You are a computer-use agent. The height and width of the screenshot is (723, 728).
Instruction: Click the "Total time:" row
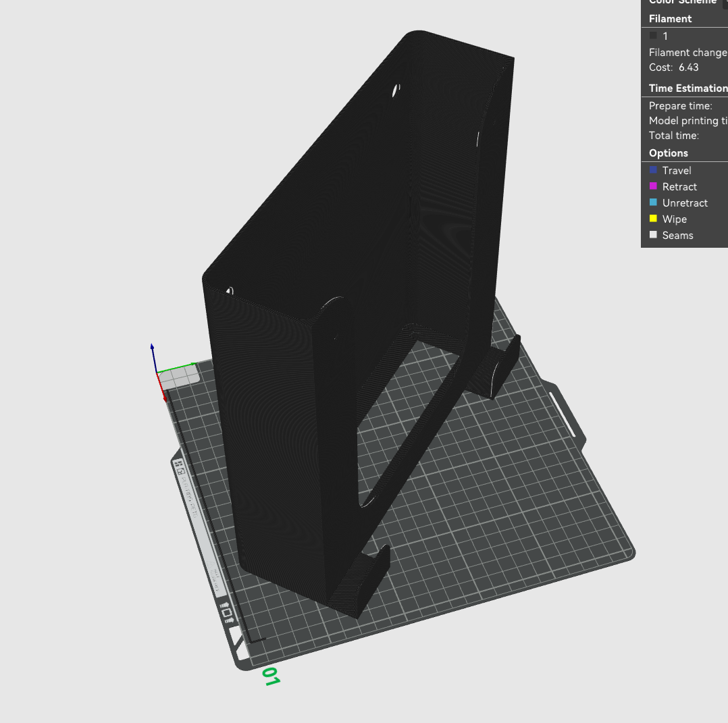point(674,136)
